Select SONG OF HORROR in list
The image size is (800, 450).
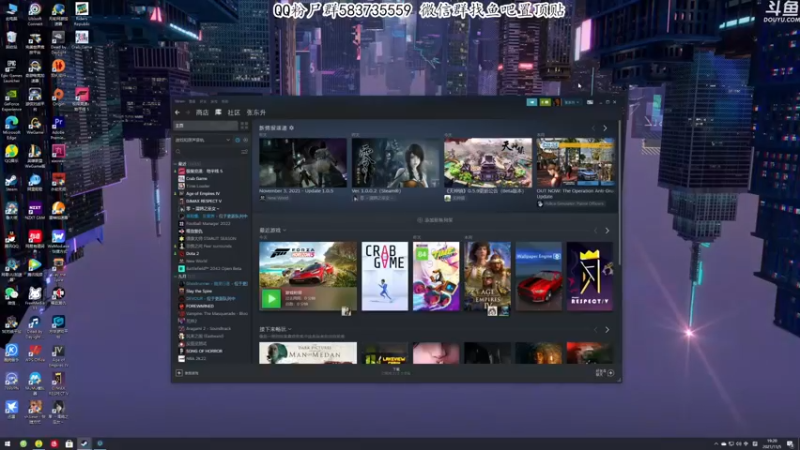coord(204,351)
